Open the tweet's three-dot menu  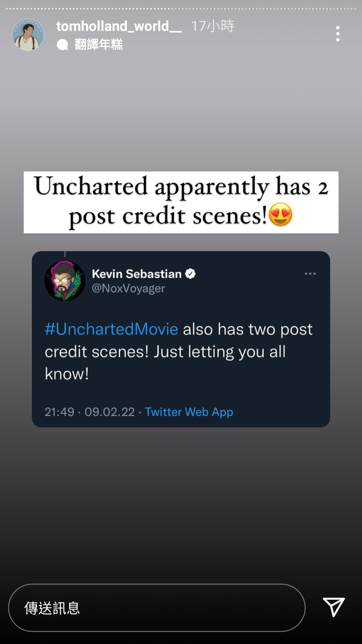tap(310, 274)
